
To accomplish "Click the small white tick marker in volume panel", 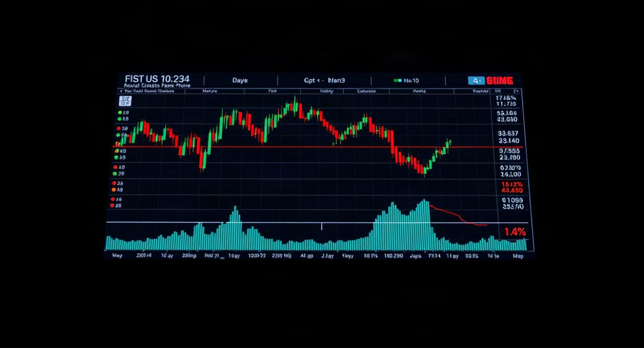I will coord(322,226).
